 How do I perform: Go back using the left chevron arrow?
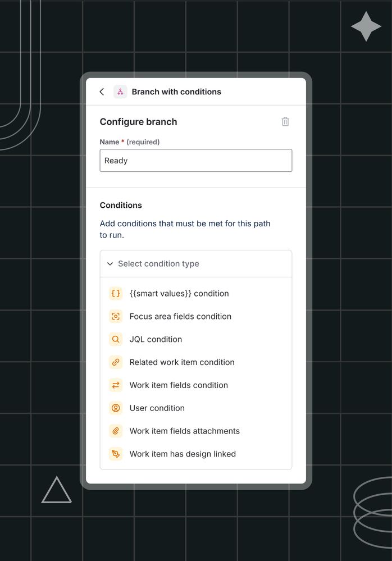102,92
